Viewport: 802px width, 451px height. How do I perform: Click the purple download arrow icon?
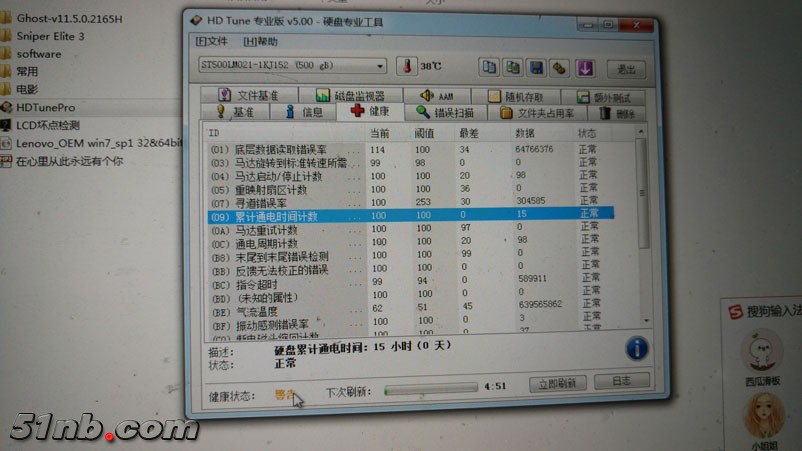585,68
